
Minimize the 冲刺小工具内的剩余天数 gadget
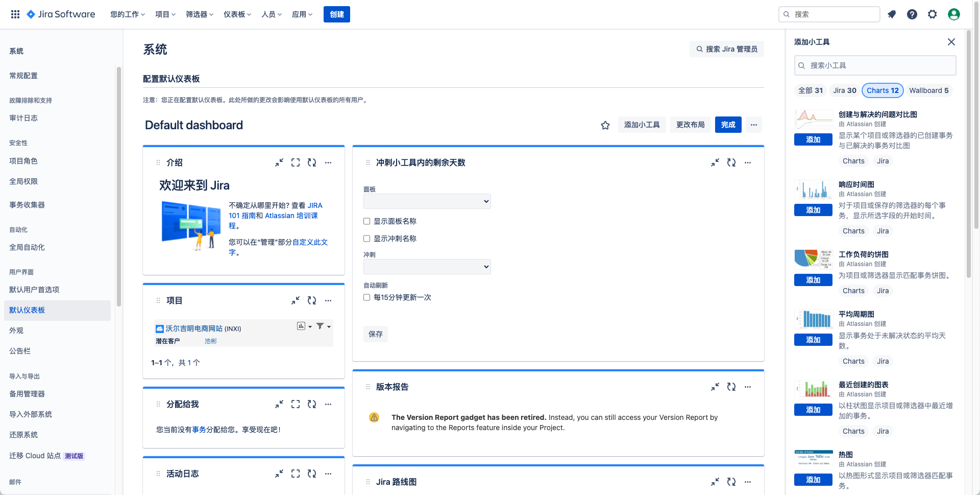point(715,162)
